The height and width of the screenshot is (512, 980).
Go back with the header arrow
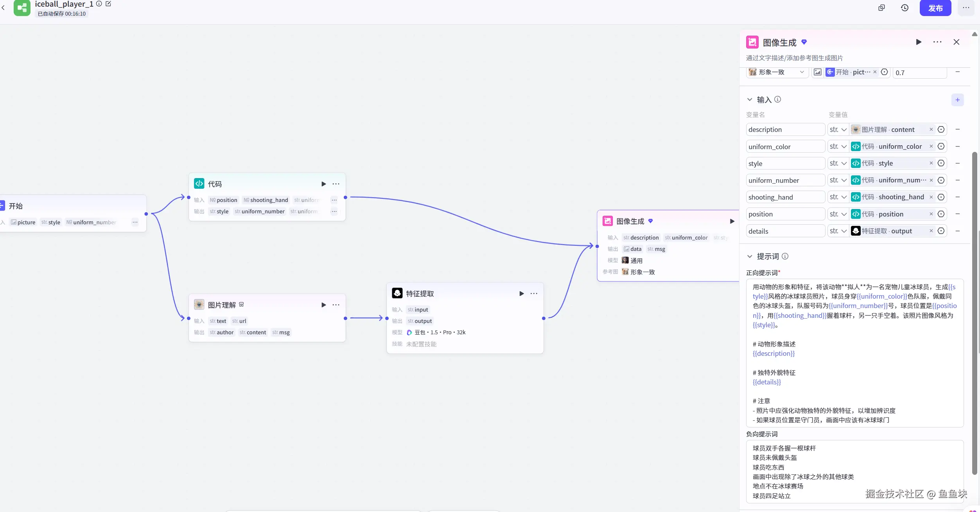(x=4, y=8)
